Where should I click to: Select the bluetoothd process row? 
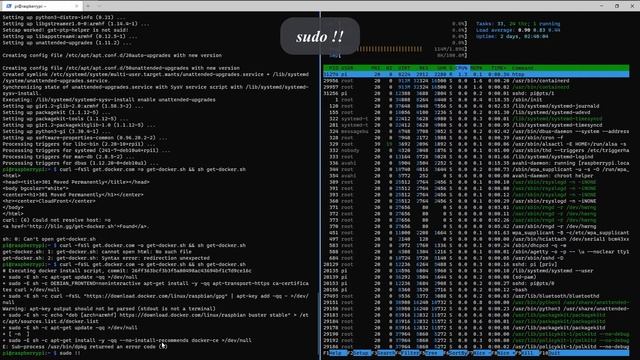tap(476, 296)
